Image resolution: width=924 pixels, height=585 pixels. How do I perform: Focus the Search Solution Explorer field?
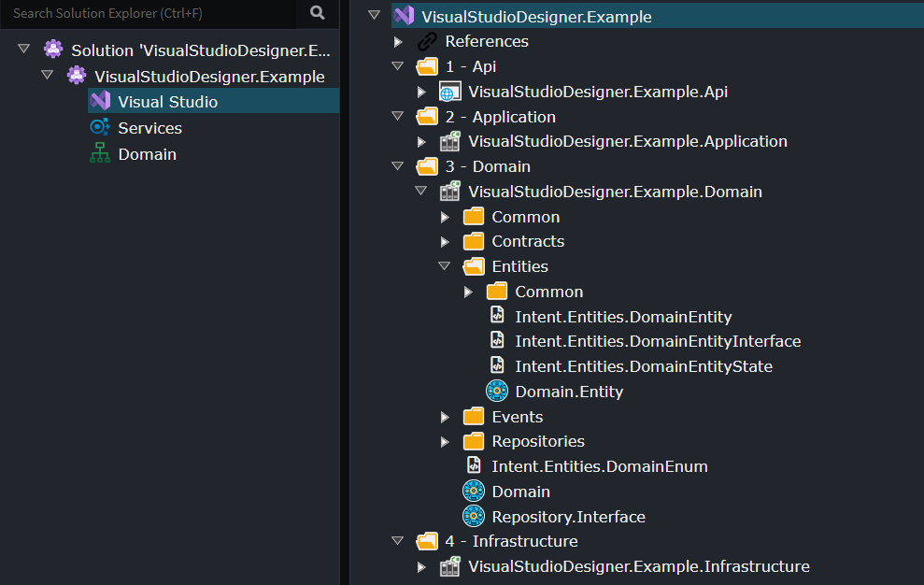pos(149,13)
